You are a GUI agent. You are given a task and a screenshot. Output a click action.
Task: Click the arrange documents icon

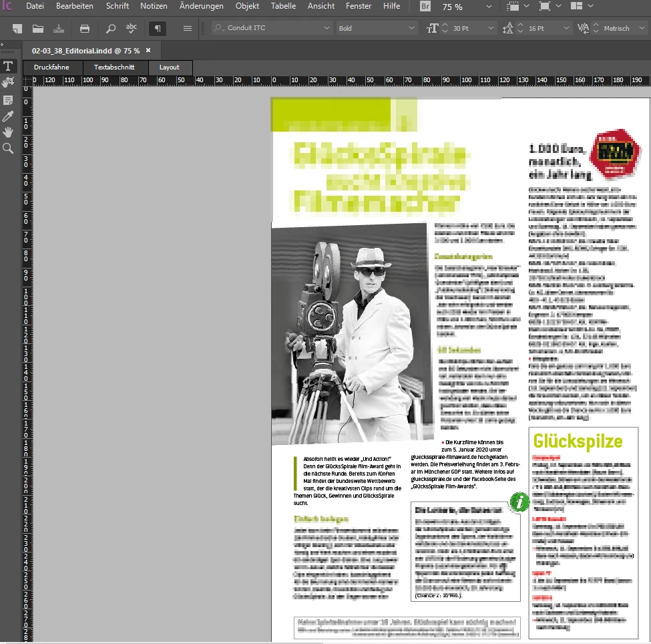pos(576,6)
